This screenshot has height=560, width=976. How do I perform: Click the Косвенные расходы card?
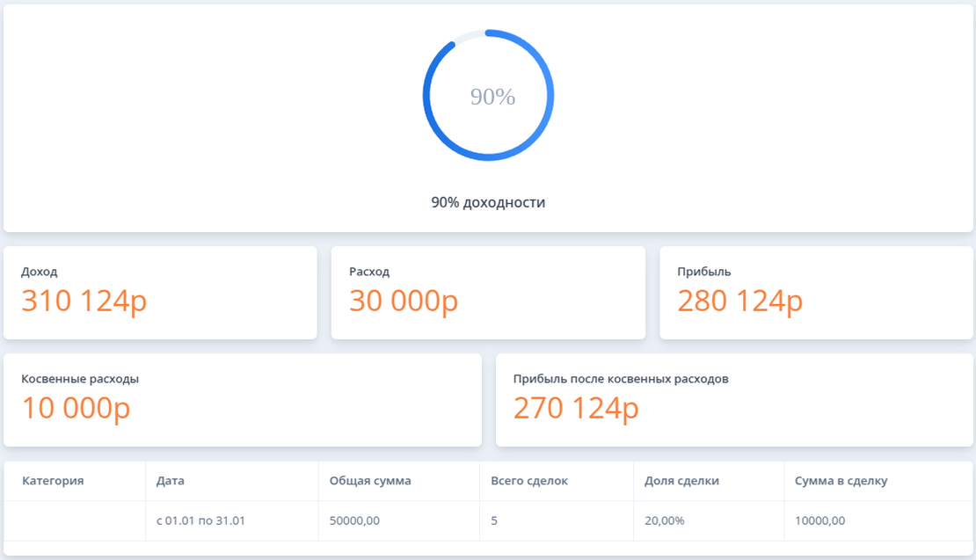coord(243,400)
